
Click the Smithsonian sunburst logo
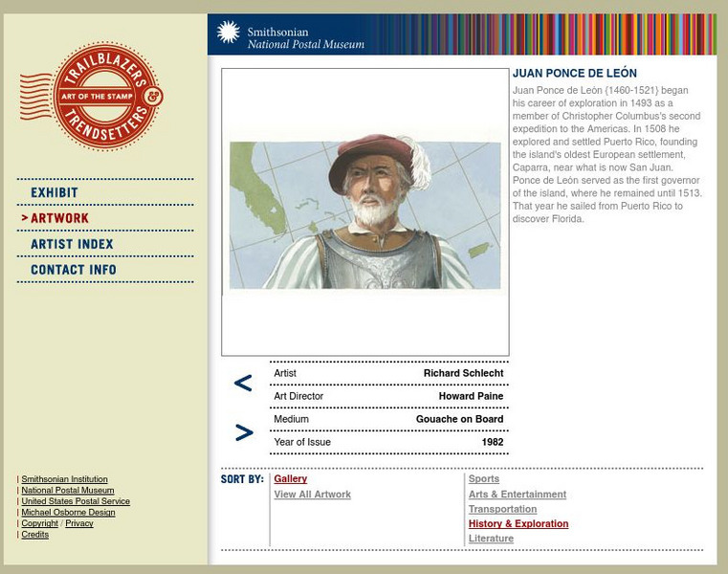(x=228, y=33)
